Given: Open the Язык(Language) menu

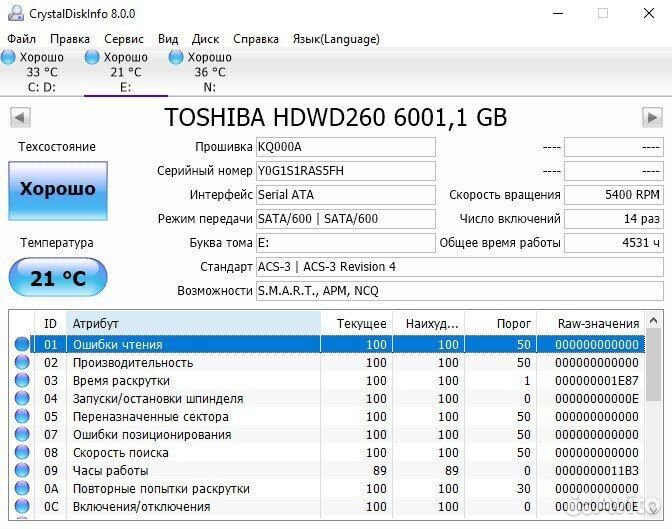Looking at the screenshot, I should [336, 39].
